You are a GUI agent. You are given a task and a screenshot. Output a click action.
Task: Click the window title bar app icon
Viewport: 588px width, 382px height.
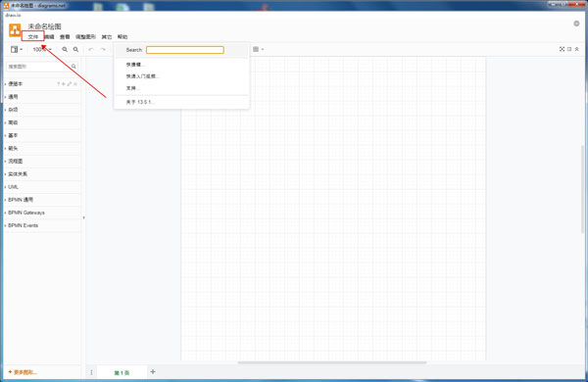coord(6,5)
